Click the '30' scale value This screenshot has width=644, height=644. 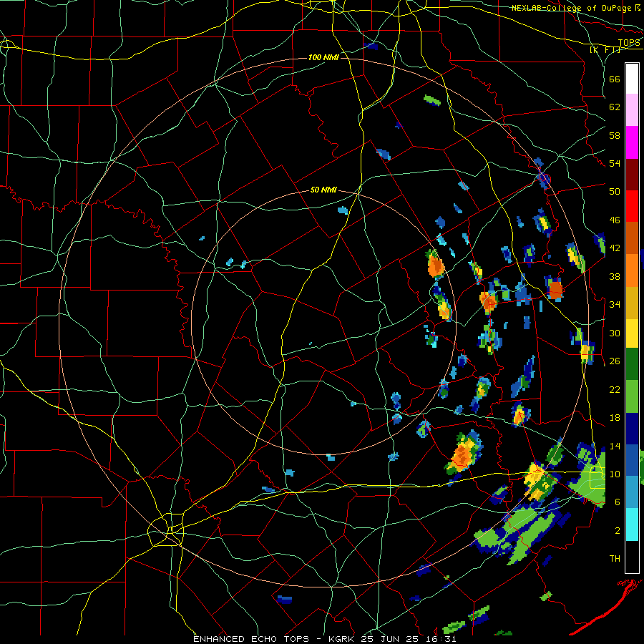tap(615, 333)
